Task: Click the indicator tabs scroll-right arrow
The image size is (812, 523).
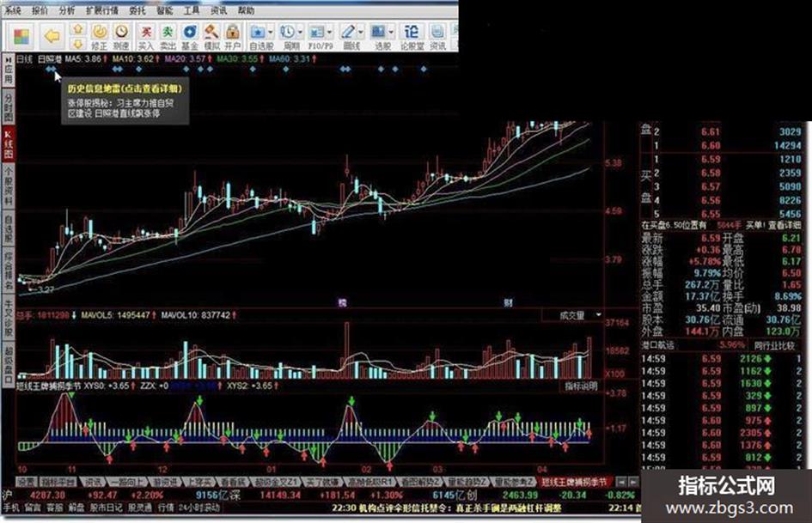Action: point(634,482)
